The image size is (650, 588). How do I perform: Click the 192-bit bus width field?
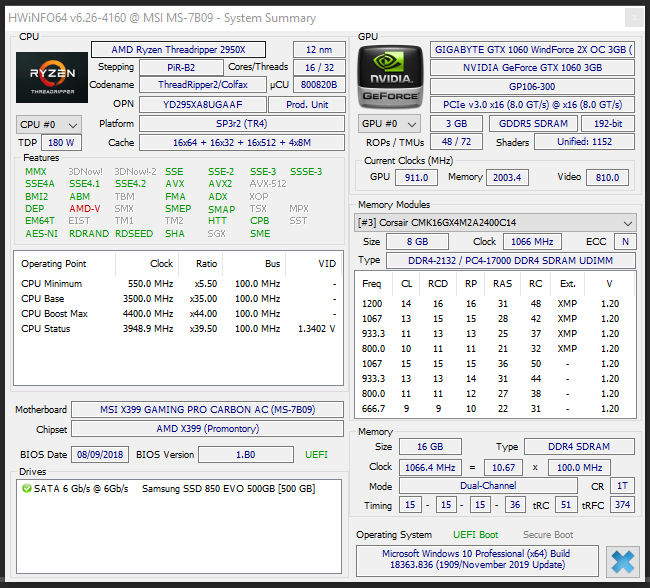click(608, 124)
